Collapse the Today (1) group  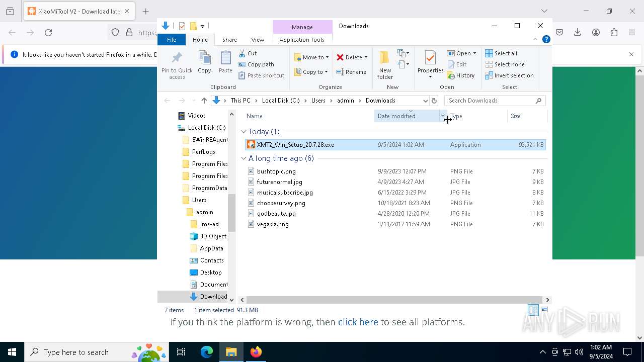click(244, 132)
